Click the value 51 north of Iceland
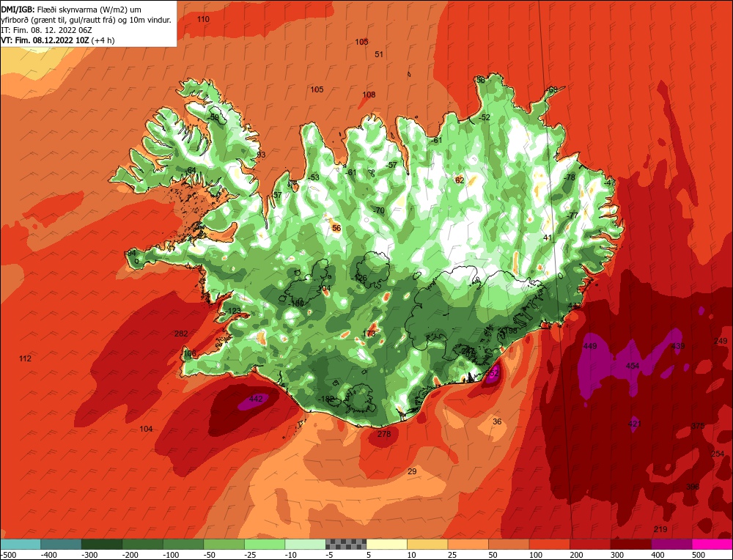This screenshot has width=733, height=560. [x=379, y=54]
